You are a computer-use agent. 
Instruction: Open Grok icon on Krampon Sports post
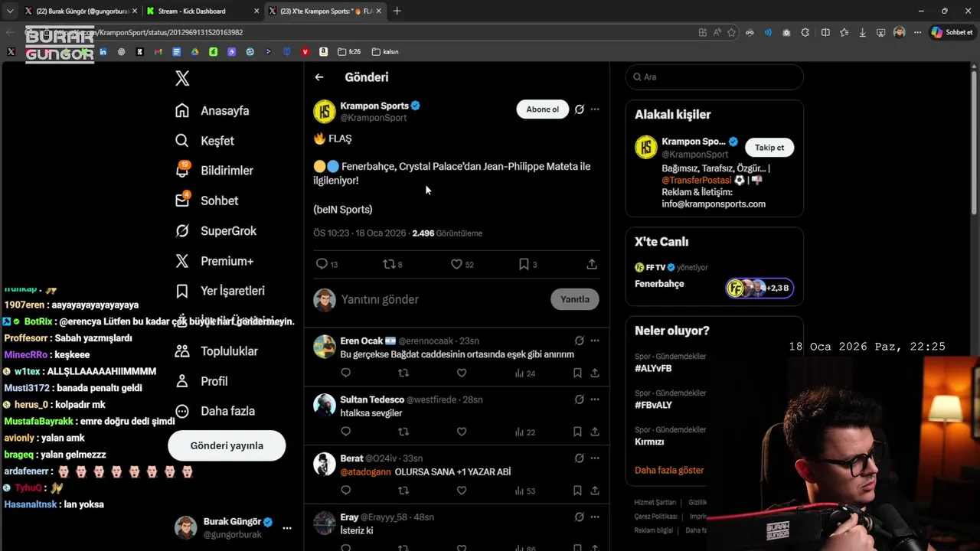(580, 109)
